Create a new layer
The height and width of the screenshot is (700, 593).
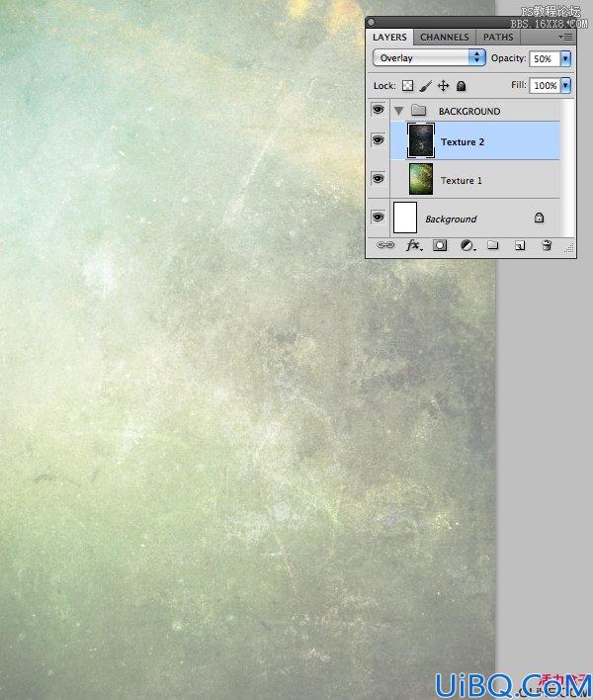click(520, 245)
